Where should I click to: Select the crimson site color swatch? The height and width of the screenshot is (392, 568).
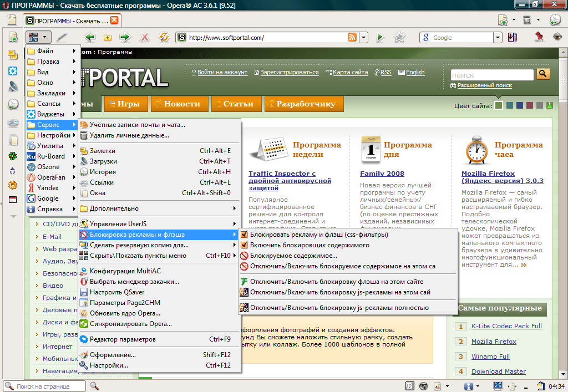[530, 105]
